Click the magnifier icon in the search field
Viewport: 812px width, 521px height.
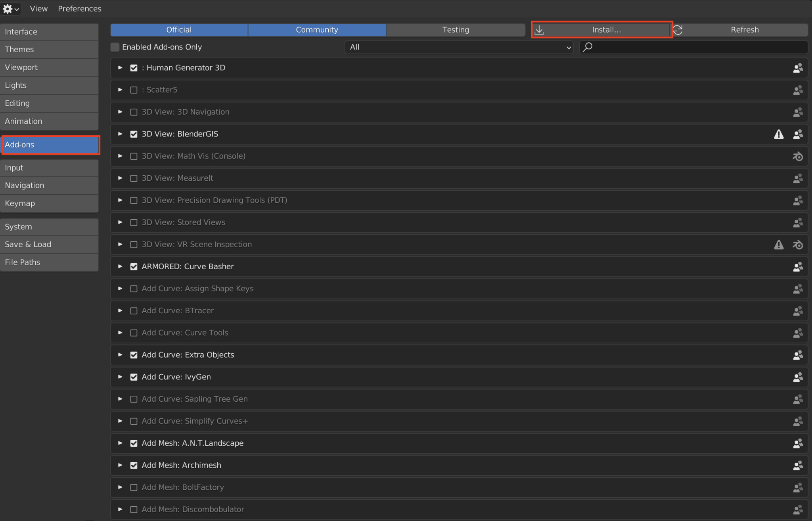[x=588, y=47]
